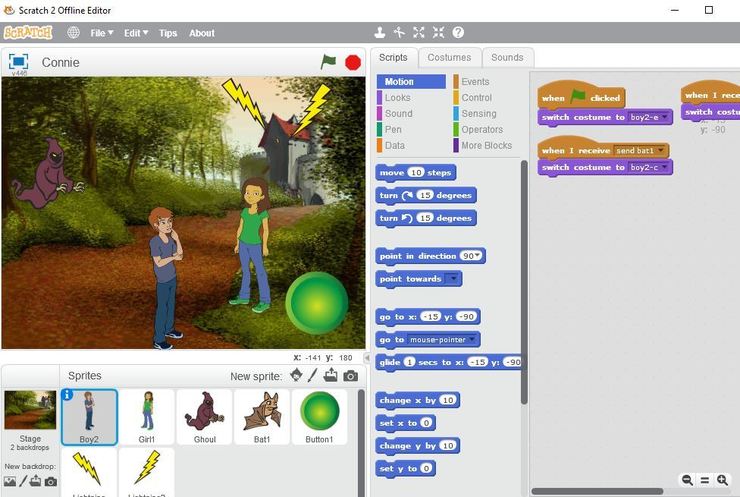Select the Stage backdrop thumbnail
This screenshot has width=740, height=497.
click(30, 410)
